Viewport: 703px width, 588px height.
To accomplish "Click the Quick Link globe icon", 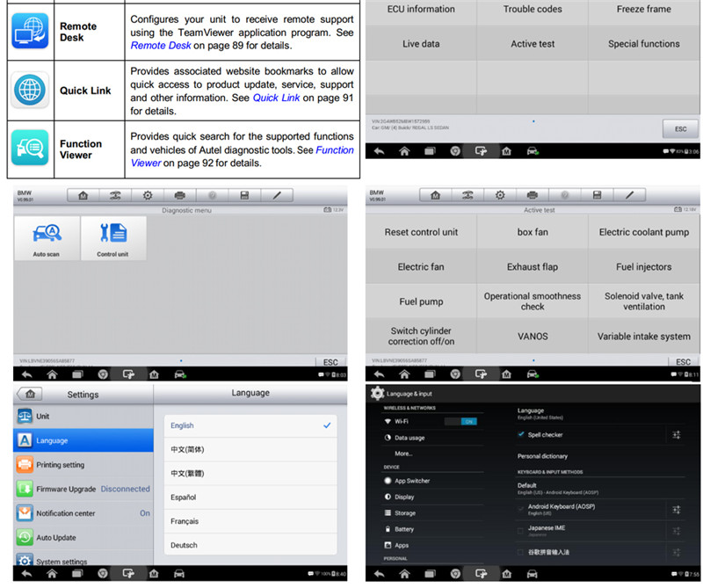I will tap(30, 90).
